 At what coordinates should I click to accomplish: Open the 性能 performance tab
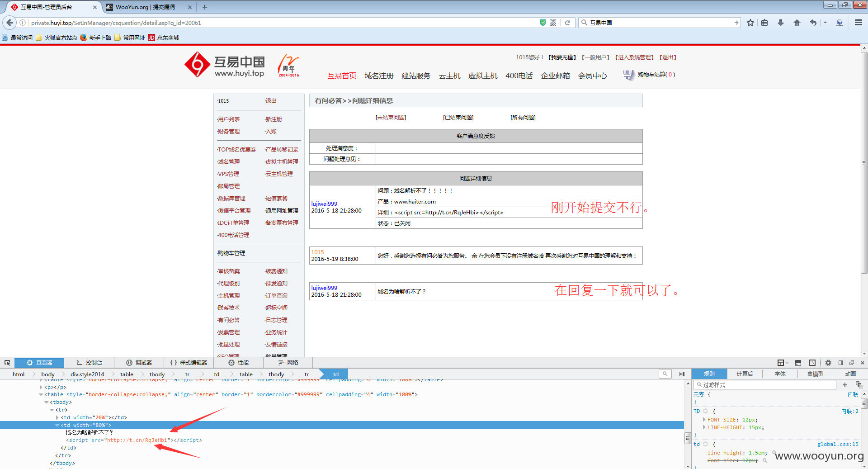click(x=238, y=363)
